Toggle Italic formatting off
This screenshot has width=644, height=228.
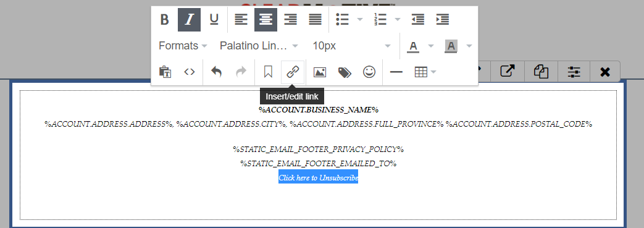[189, 19]
